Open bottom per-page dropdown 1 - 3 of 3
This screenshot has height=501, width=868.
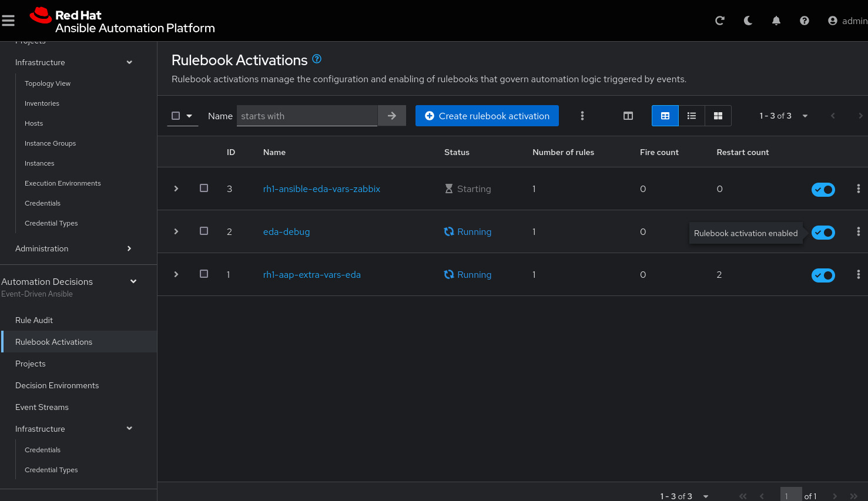tap(684, 496)
